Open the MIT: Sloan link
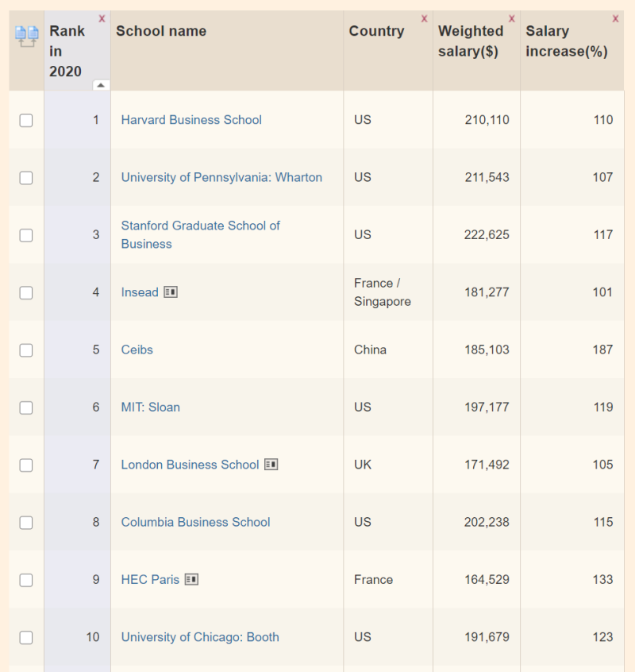 pos(150,407)
